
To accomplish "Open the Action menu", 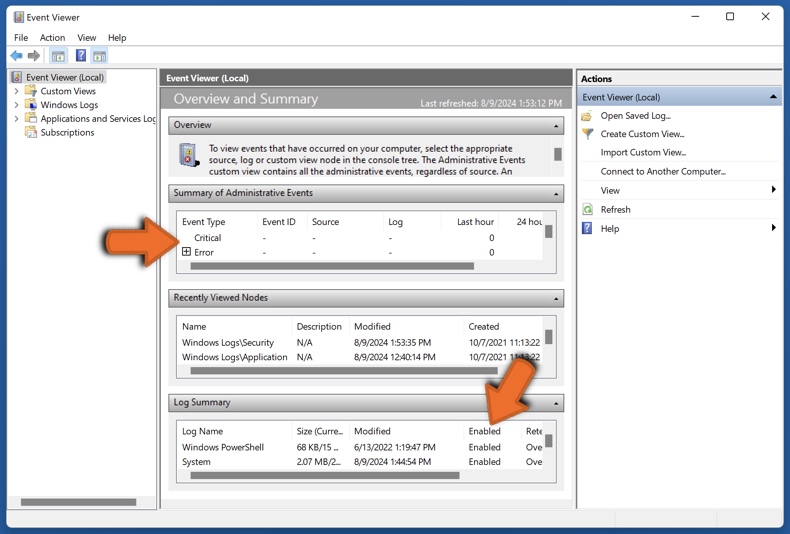I will (x=52, y=38).
